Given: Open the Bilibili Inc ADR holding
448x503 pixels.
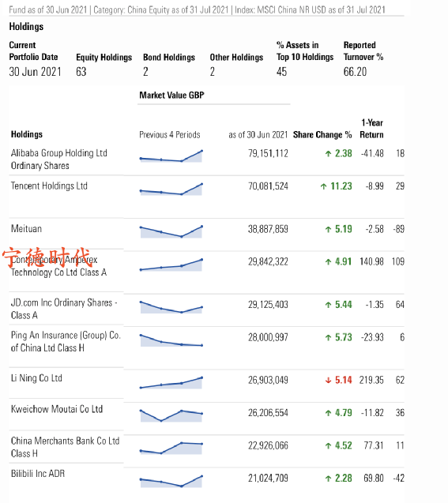Looking at the screenshot, I should (38, 474).
